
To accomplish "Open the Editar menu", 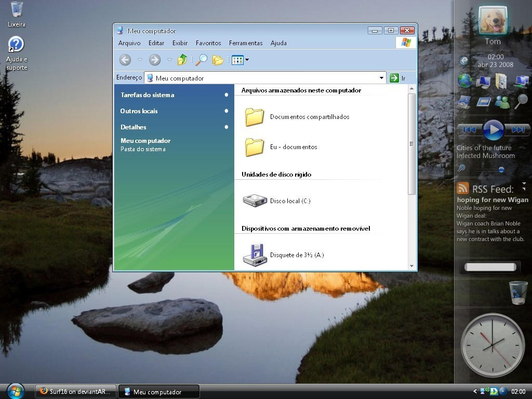I will point(156,43).
